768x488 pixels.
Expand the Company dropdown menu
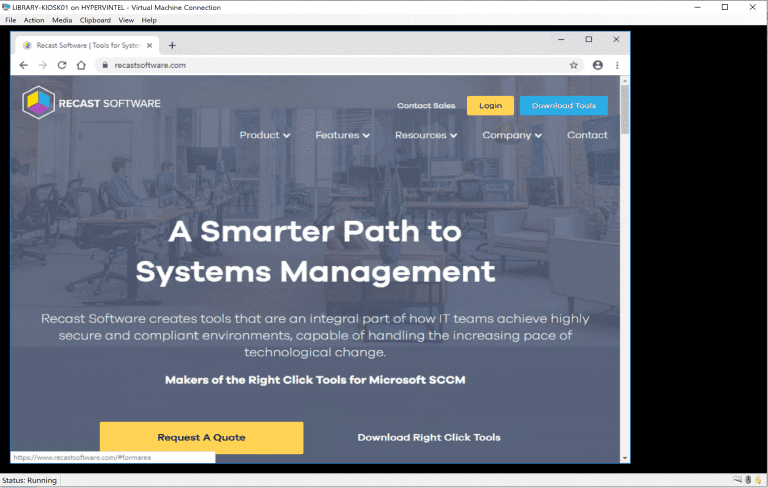point(511,135)
